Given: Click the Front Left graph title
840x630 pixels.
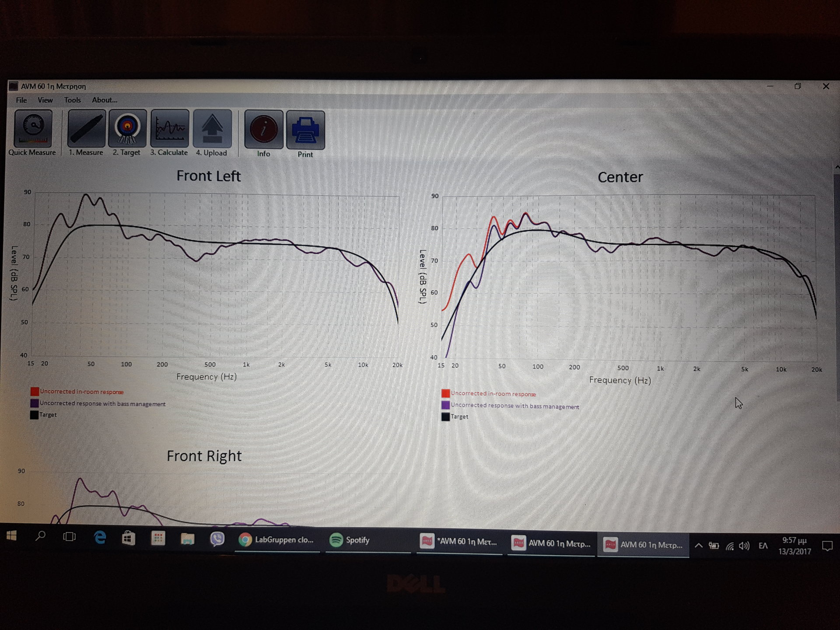Looking at the screenshot, I should point(208,176).
